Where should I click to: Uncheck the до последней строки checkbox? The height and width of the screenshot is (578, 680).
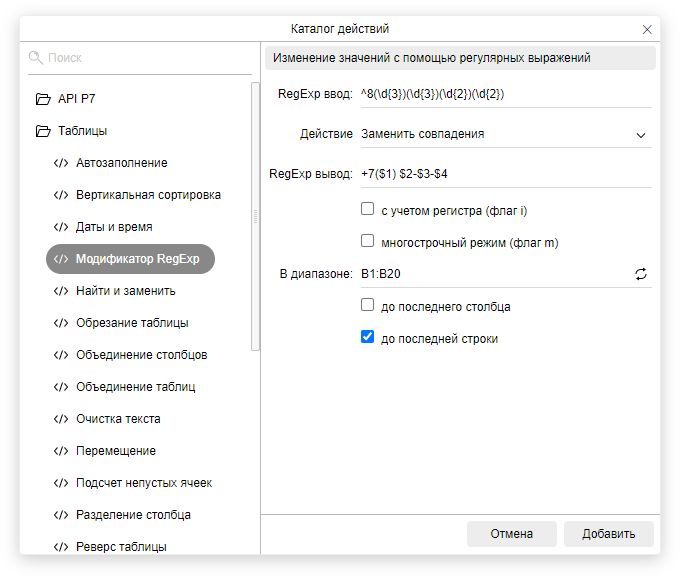point(368,338)
